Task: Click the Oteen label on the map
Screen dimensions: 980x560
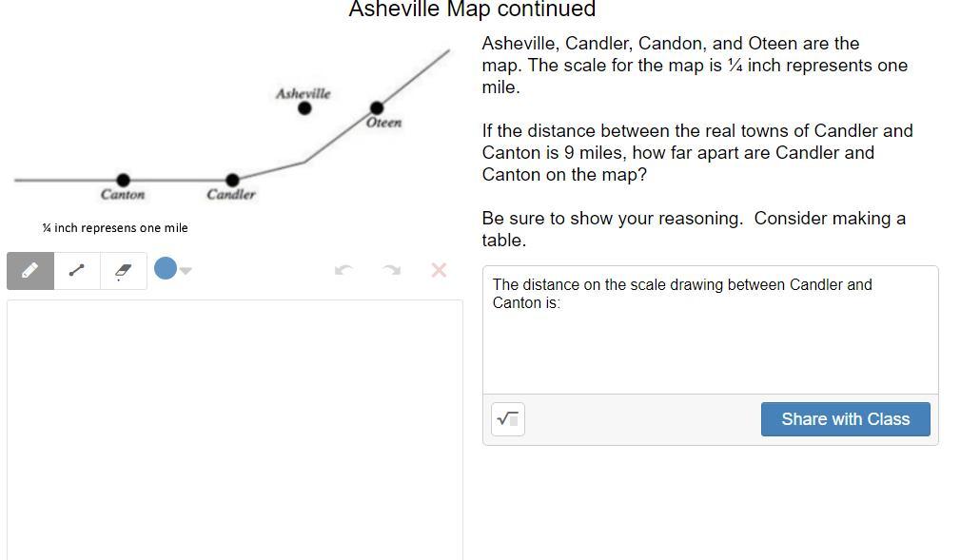Action: tap(382, 122)
